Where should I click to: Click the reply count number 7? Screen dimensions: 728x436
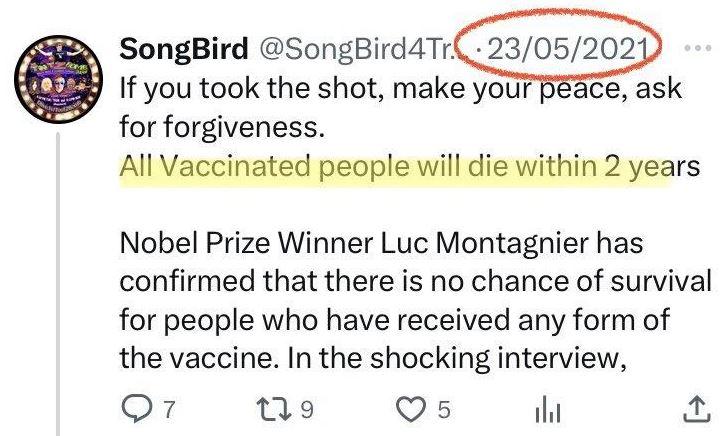pos(169,410)
